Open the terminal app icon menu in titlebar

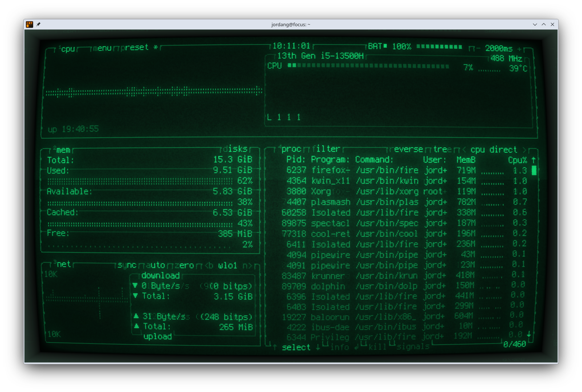(x=30, y=24)
